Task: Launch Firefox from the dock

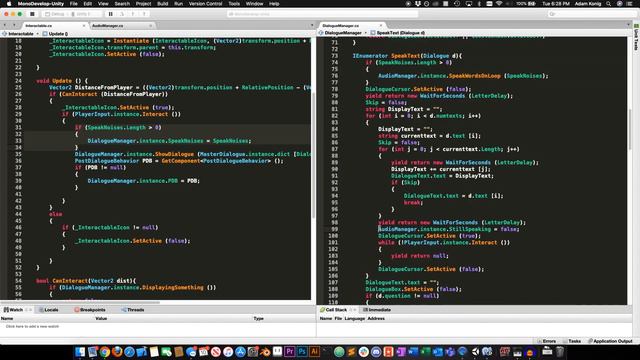Action: (117, 351)
